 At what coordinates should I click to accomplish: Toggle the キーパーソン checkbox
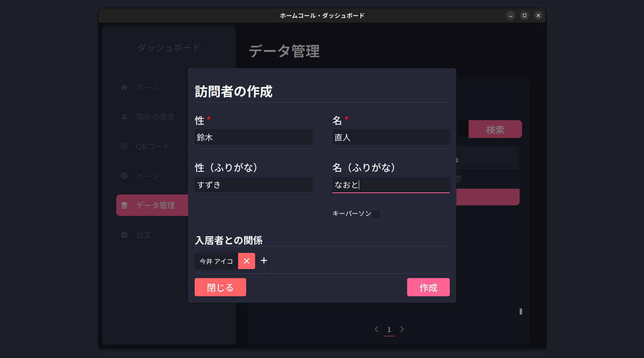[x=376, y=214]
